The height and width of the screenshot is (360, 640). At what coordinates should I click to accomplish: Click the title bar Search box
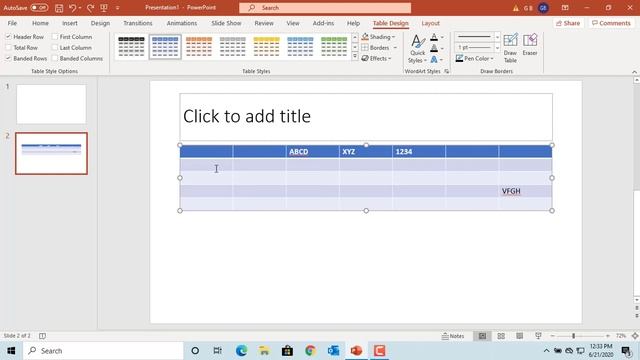click(x=325, y=8)
